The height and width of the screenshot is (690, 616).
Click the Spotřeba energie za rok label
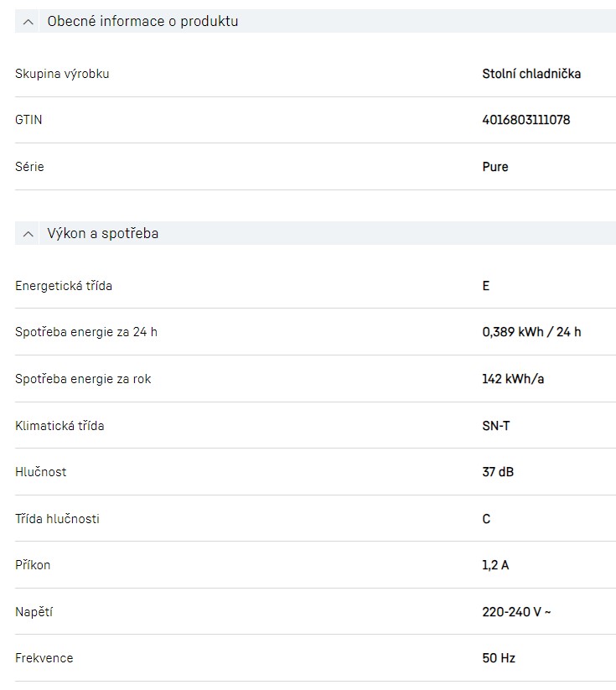(x=83, y=379)
